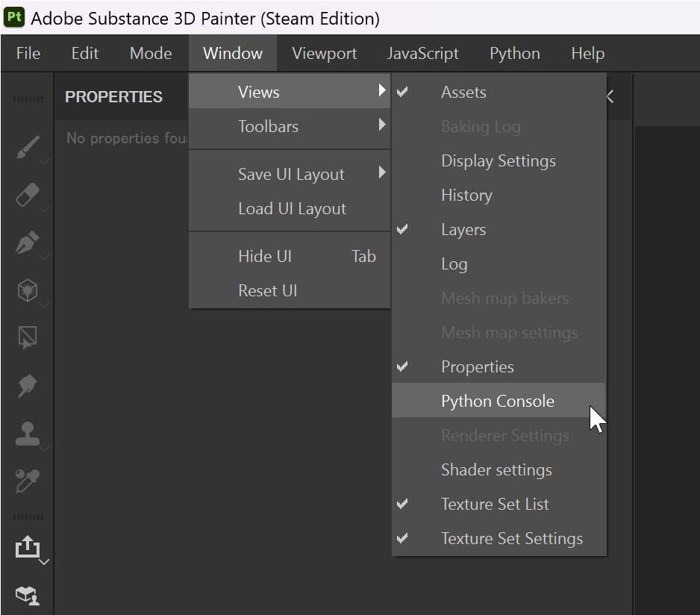Select the Paint brush tool
Viewport: 700px width, 615px height.
click(x=28, y=147)
